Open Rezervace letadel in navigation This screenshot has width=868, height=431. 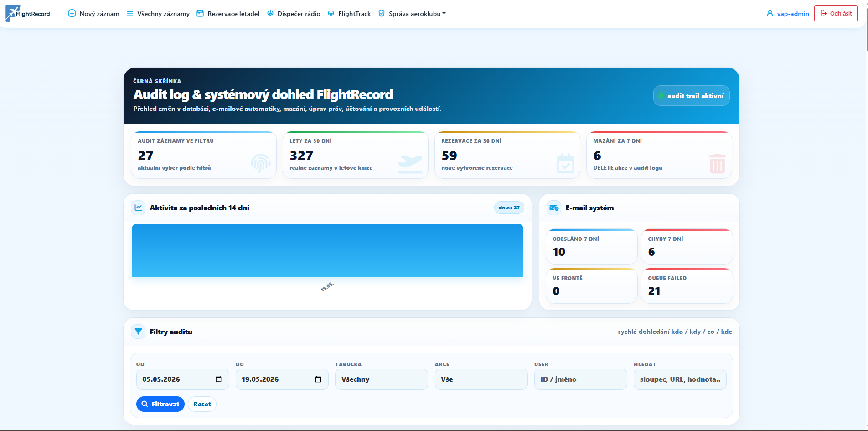click(228, 14)
